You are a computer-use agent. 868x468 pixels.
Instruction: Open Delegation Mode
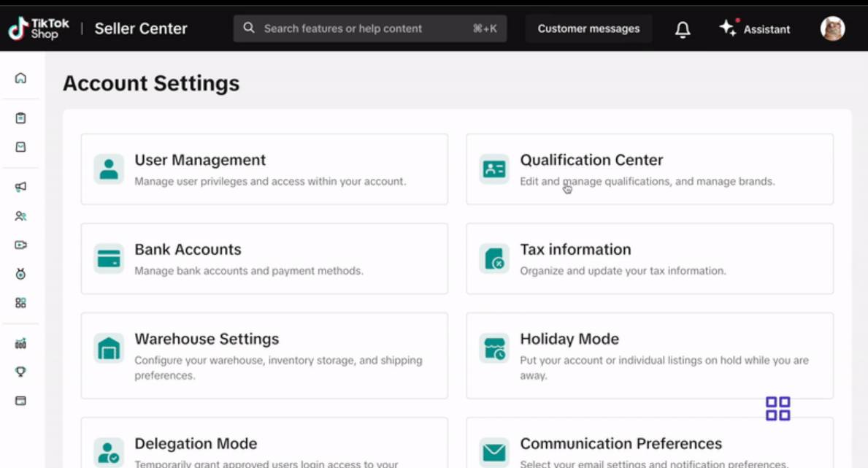point(264,443)
